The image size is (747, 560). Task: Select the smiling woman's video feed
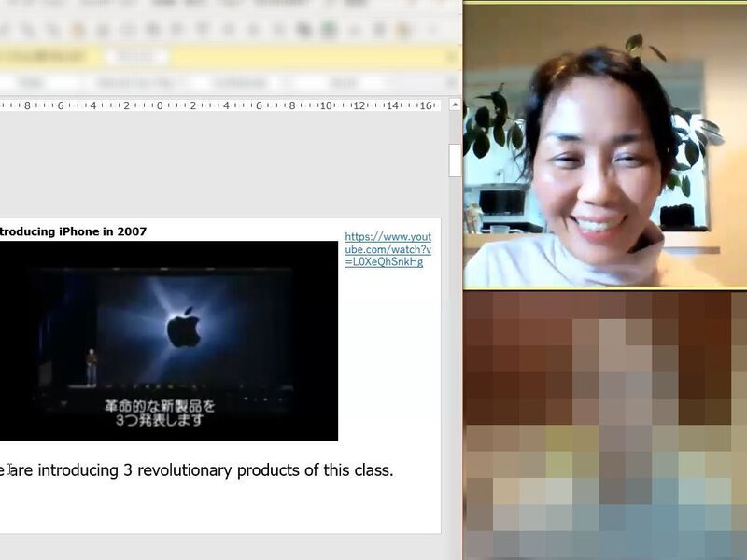point(605,146)
